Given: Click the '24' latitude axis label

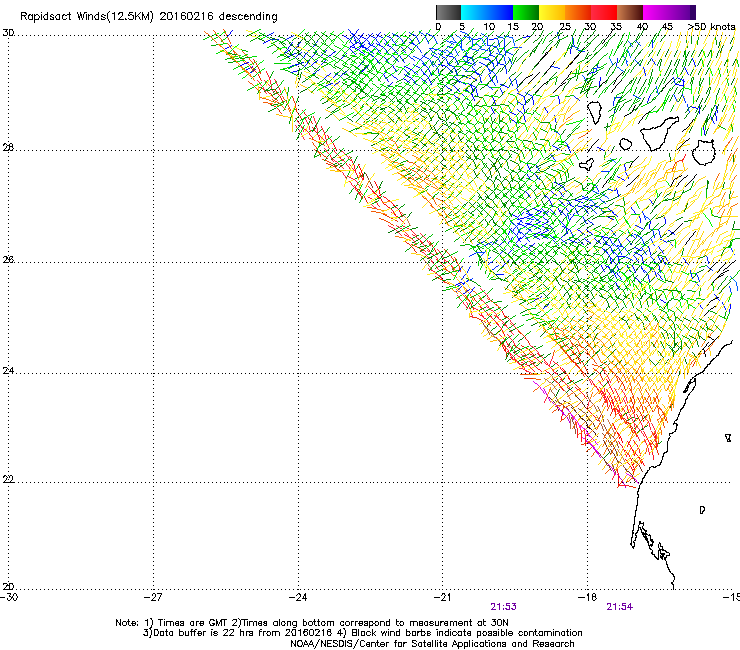Looking at the screenshot, I should (8, 371).
